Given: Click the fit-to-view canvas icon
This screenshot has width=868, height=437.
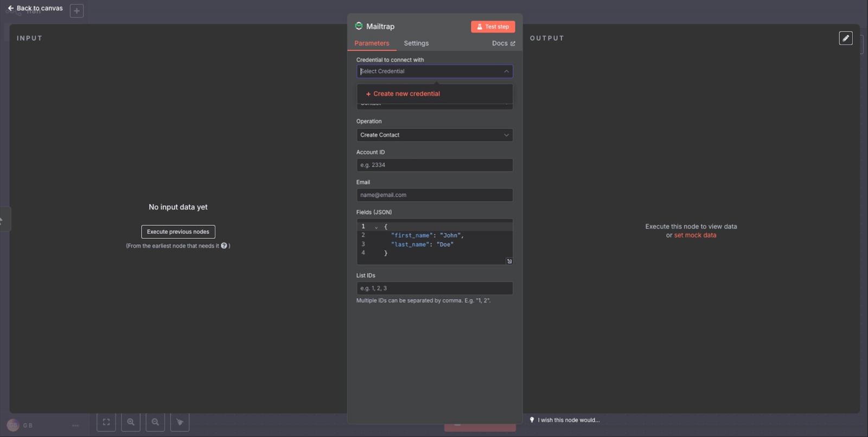Looking at the screenshot, I should (106, 422).
